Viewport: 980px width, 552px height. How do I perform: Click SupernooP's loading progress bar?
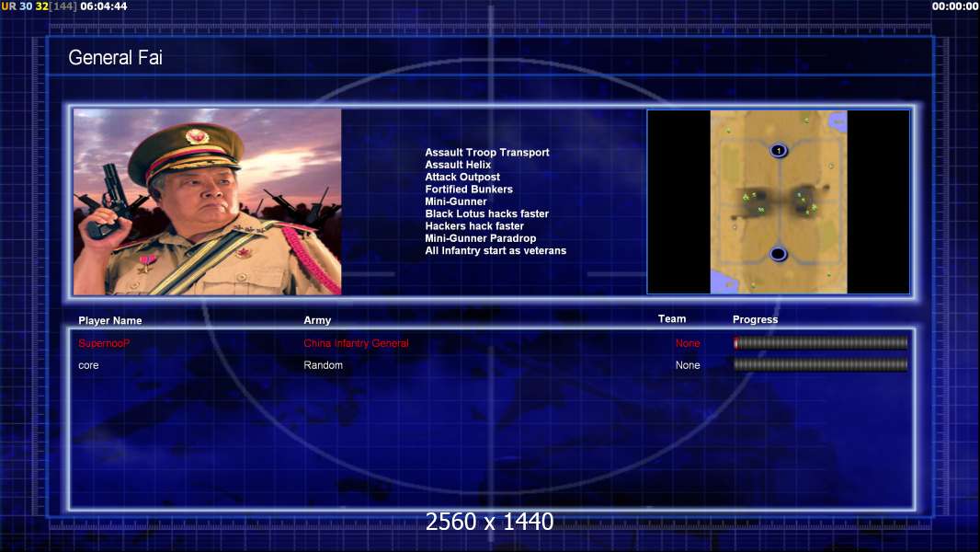[821, 342]
